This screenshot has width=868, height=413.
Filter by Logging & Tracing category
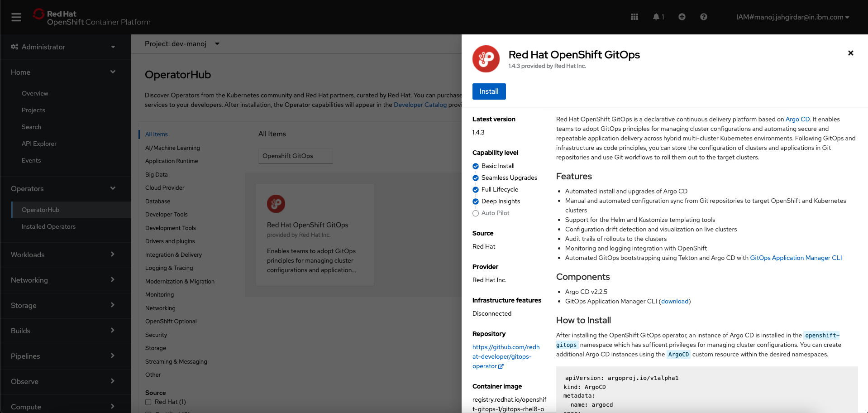(169, 268)
